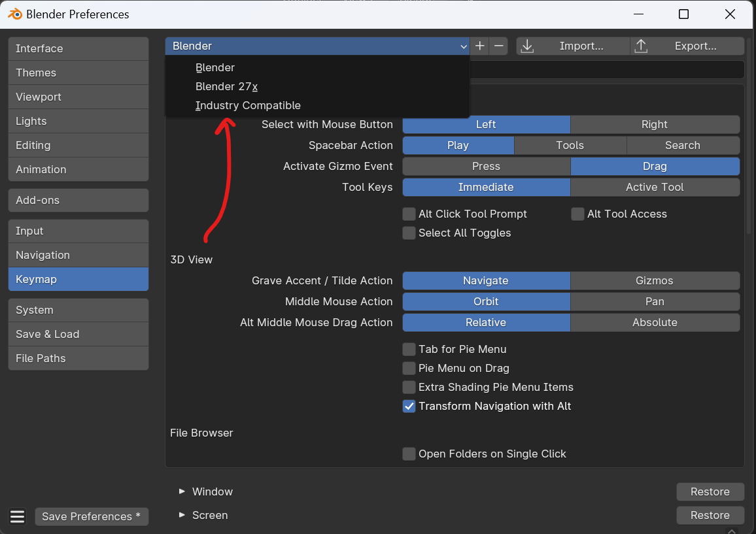Set Spacebar Action to Search
The width and height of the screenshot is (756, 534).
(x=683, y=146)
